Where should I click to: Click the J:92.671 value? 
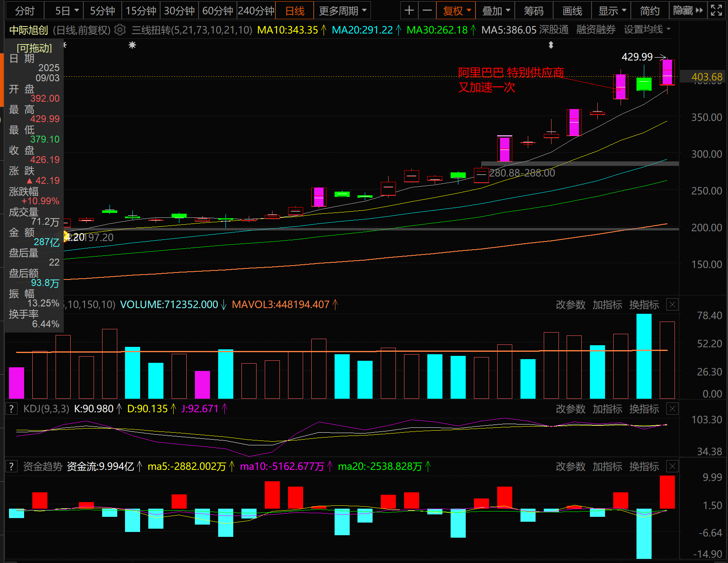[200, 409]
